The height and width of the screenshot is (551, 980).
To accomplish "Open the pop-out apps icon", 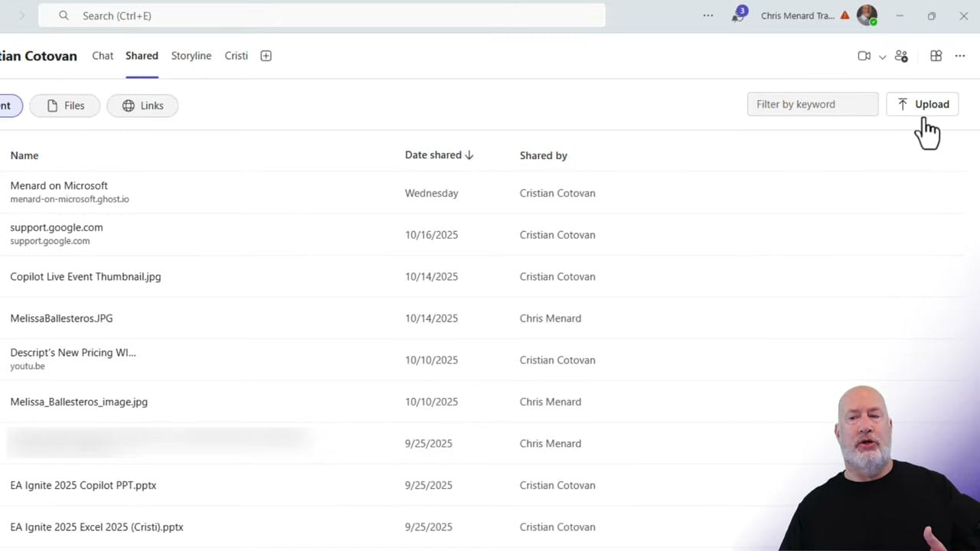I will [936, 56].
